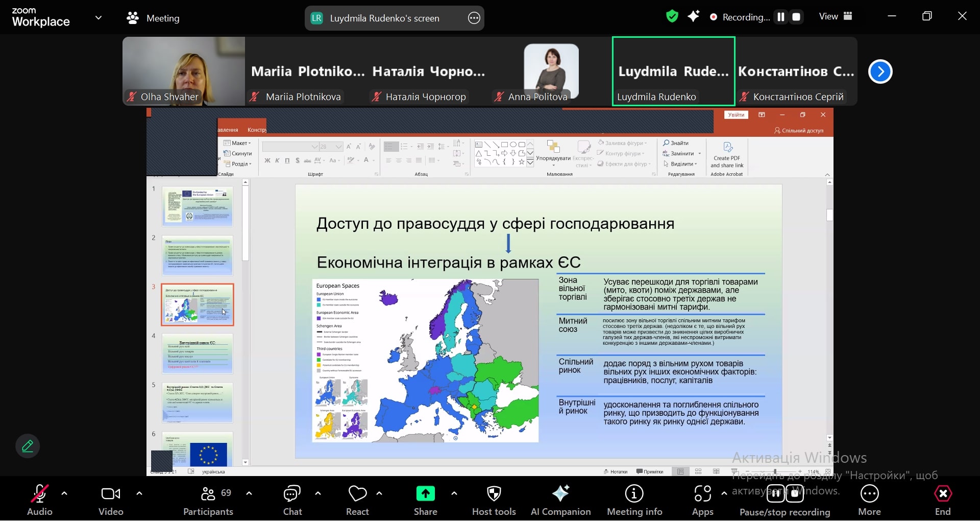
Task: Click the Примітки comments button in status bar
Action: (650, 471)
